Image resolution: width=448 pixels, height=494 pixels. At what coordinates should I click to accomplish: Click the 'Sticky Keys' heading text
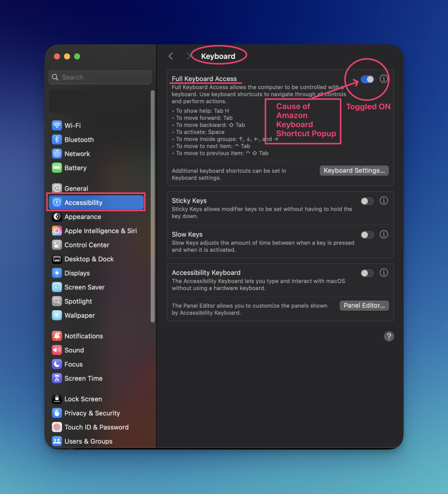[x=189, y=201]
